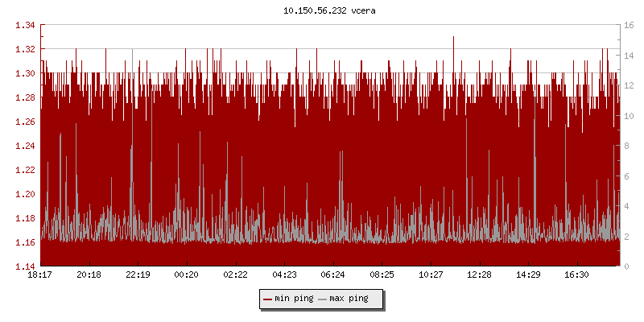644x322 pixels.
Task: Select the 16:30 time axis label
Action: tap(577, 275)
